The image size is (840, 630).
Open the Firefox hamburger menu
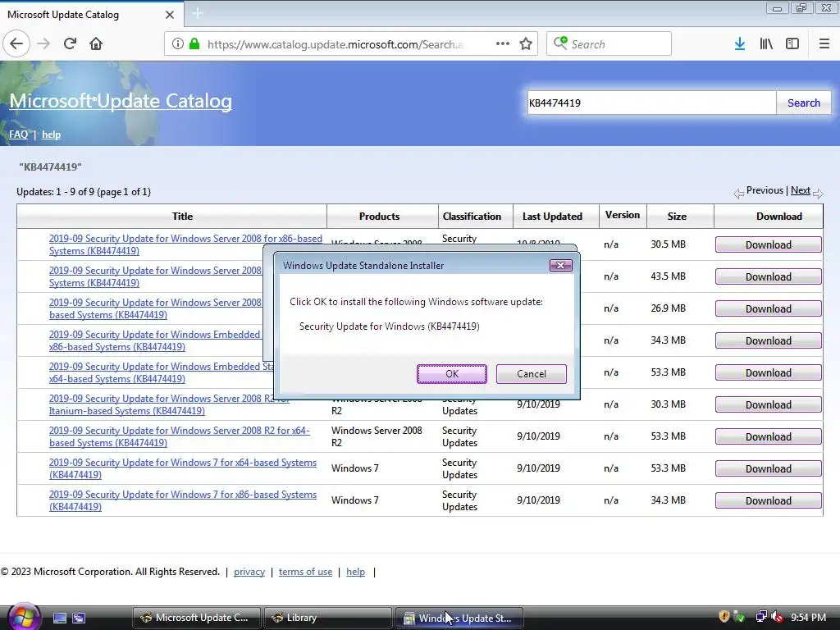click(824, 44)
